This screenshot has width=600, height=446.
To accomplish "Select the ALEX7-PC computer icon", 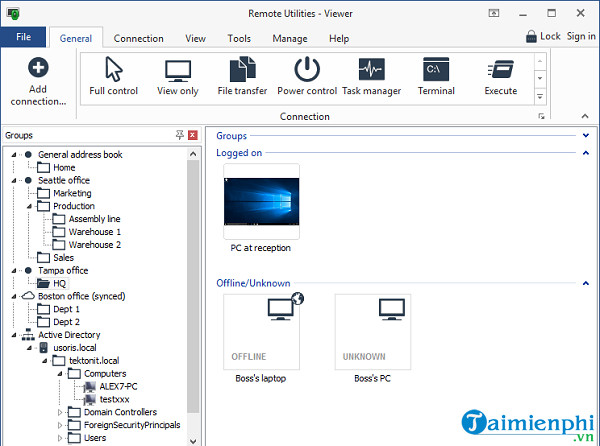I will pos(89,387).
